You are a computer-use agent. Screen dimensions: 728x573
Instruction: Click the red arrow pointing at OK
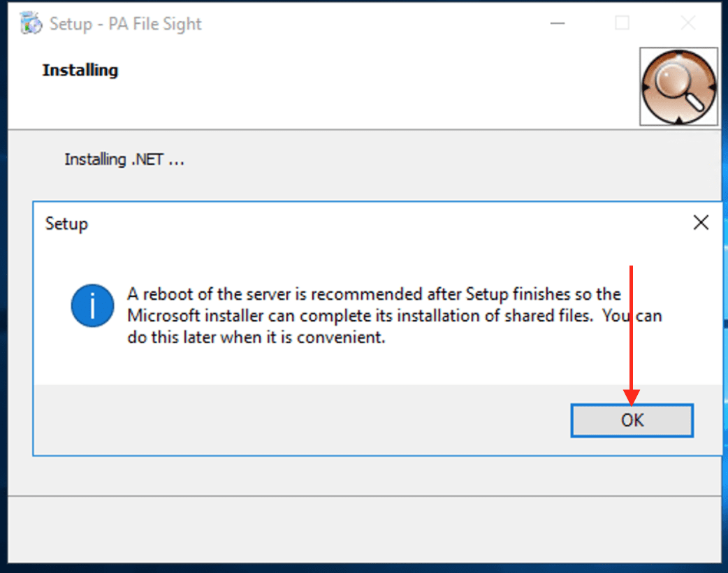coord(632,328)
